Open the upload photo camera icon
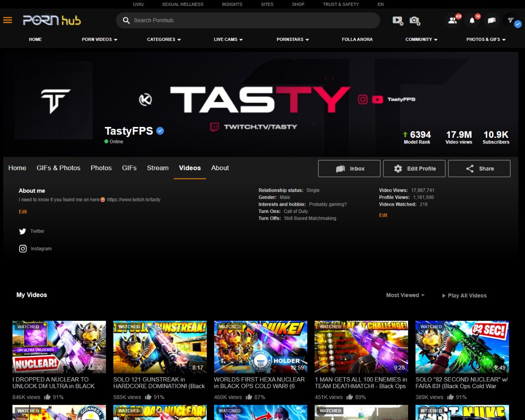Image resolution: width=525 pixels, height=420 pixels. click(x=415, y=21)
